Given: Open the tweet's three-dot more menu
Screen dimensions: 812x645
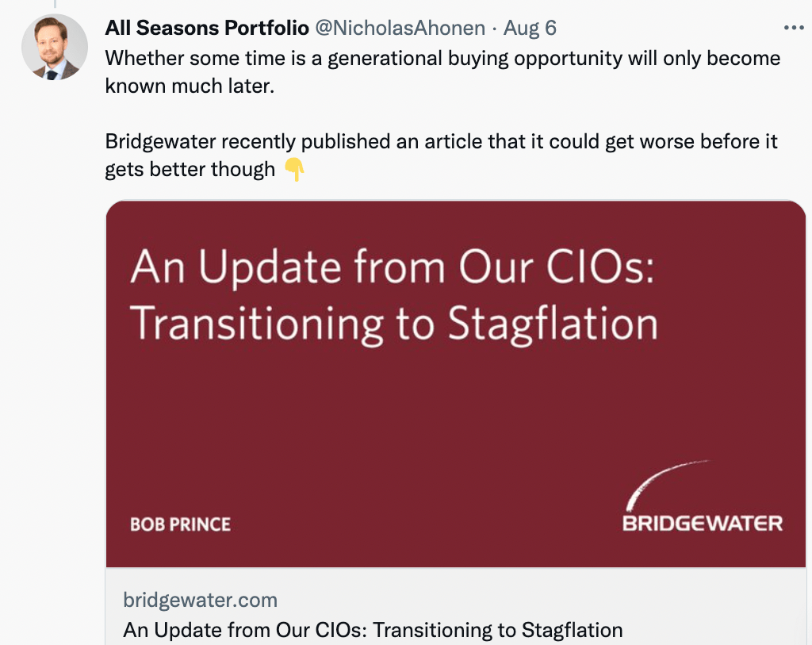Looking at the screenshot, I should point(793,28).
